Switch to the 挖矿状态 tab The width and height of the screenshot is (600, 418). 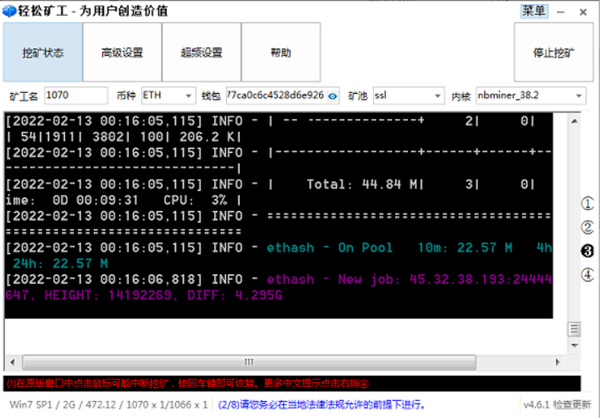[43, 52]
